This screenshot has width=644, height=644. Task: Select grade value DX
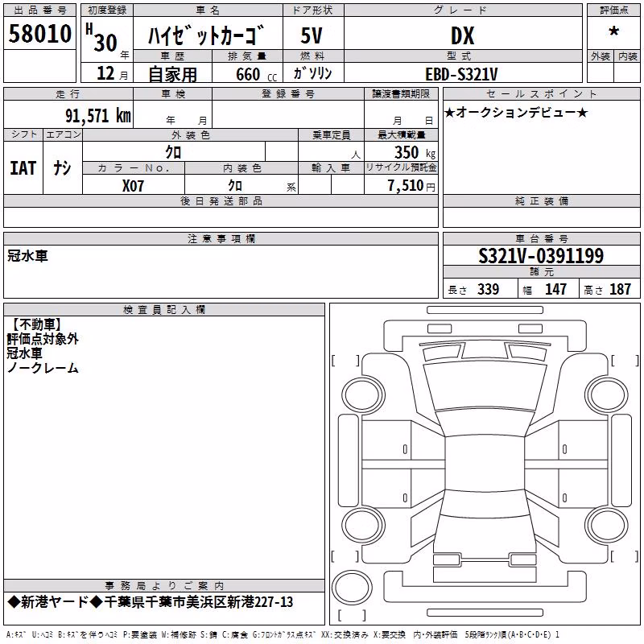point(462,35)
